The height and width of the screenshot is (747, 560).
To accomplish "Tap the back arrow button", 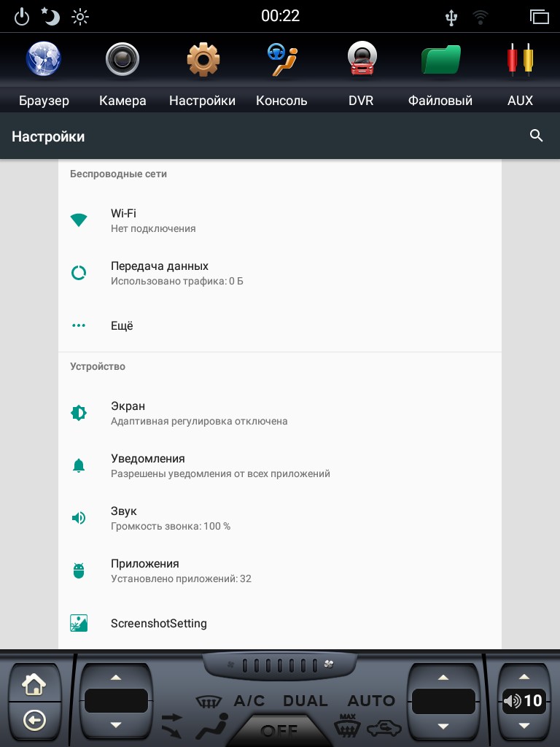I will [34, 720].
